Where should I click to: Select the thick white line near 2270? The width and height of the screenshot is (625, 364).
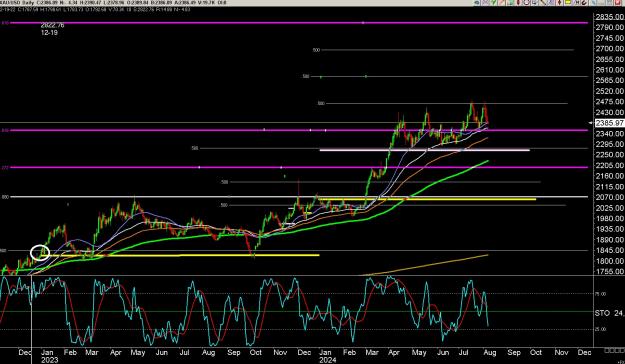[x=425, y=150]
